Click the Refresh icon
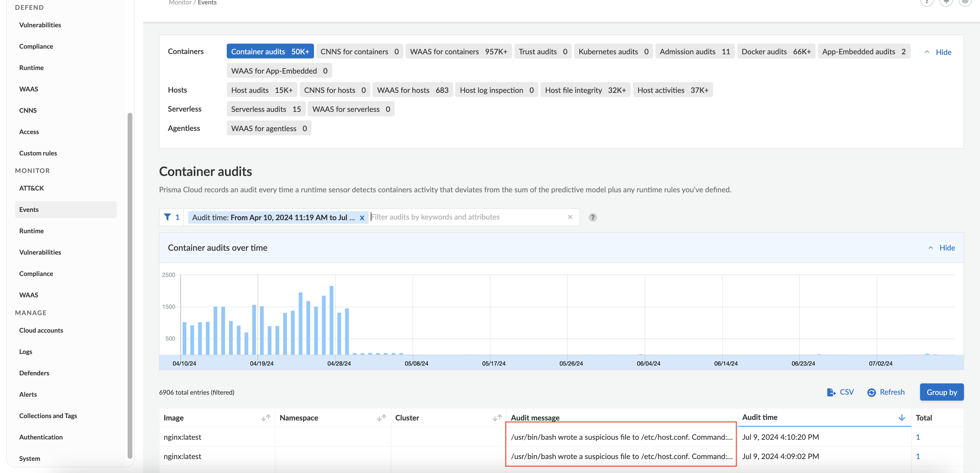Image resolution: width=980 pixels, height=473 pixels. click(x=871, y=392)
